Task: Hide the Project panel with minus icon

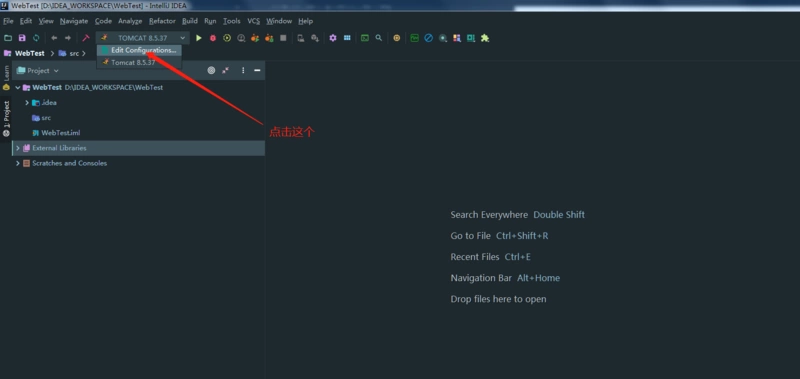Action: 257,70
